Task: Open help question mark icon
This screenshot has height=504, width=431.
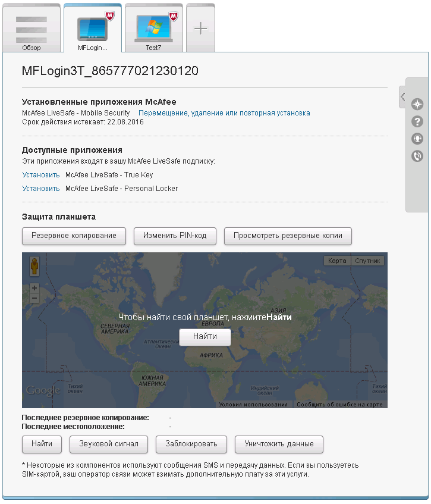Action: (417, 121)
